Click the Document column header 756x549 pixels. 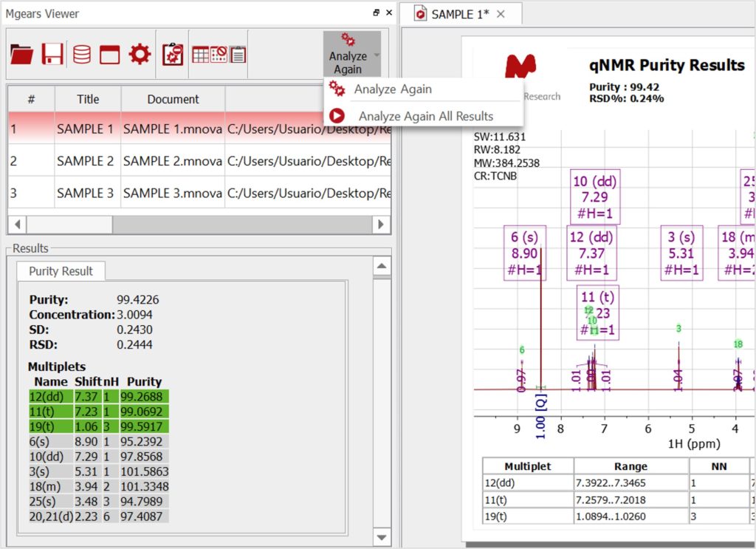click(x=173, y=99)
